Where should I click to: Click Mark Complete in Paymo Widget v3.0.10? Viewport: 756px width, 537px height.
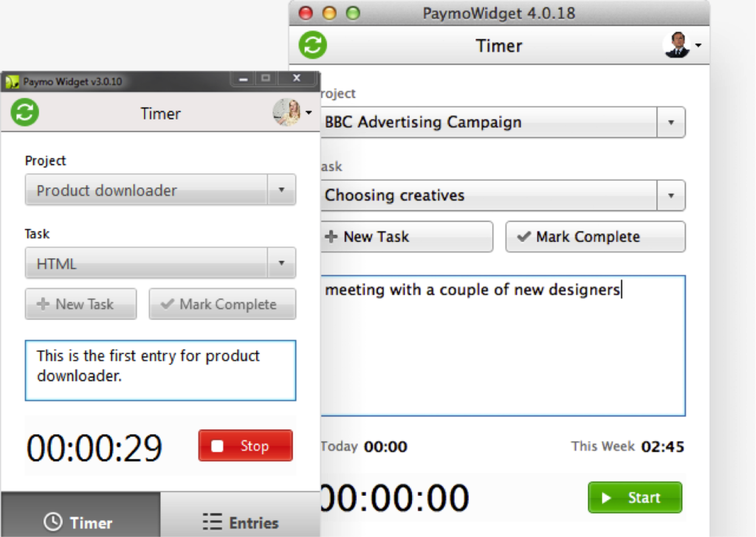coord(222,304)
